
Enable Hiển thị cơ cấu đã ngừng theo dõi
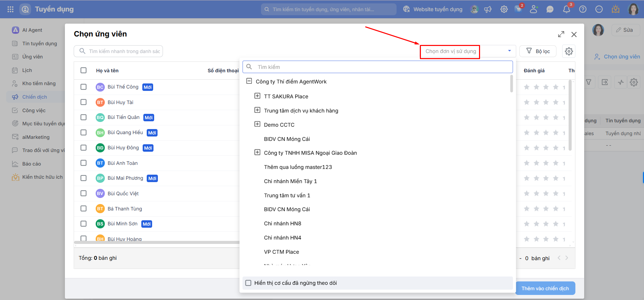(248, 283)
